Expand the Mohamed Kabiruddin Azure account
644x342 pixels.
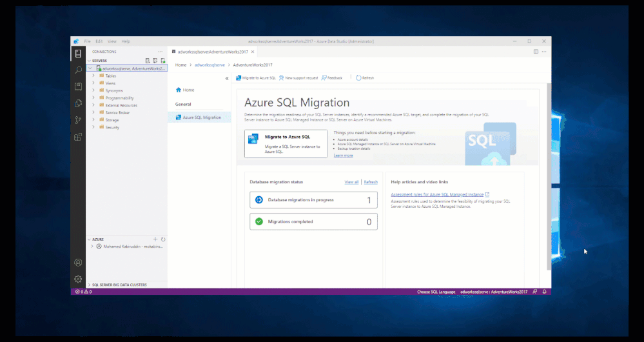coord(92,246)
